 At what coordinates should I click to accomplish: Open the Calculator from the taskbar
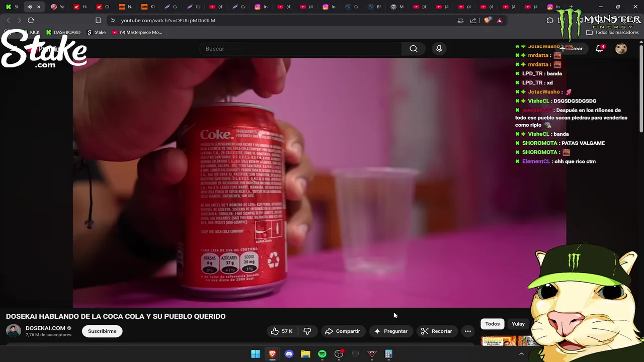[388, 354]
